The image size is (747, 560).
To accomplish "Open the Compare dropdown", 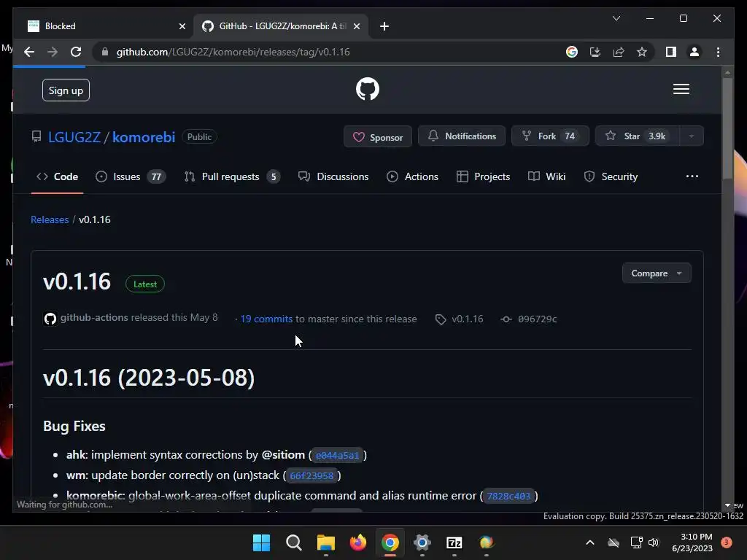I will tap(657, 273).
